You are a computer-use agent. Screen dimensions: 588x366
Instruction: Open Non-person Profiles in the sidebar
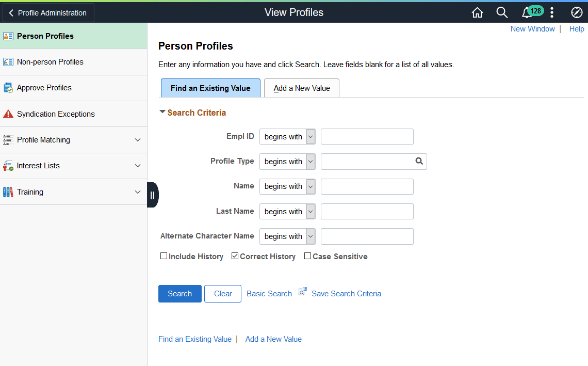click(x=50, y=61)
